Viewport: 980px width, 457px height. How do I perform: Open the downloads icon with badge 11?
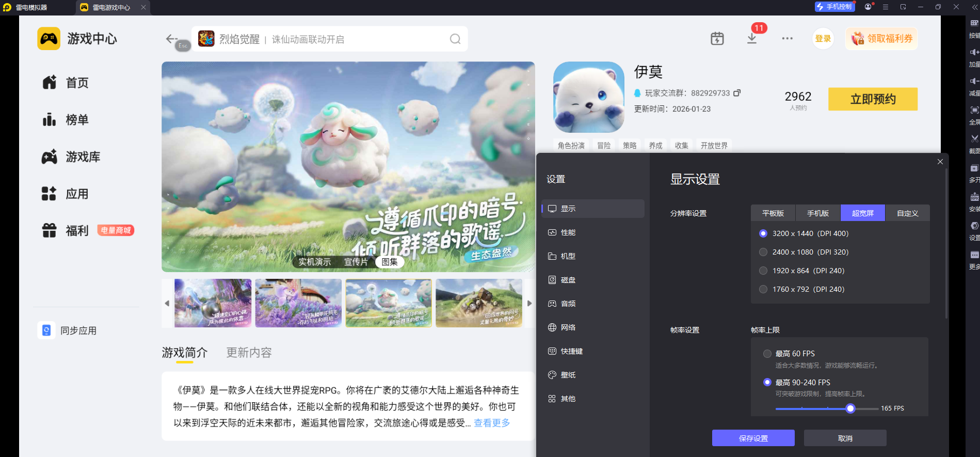(x=752, y=39)
